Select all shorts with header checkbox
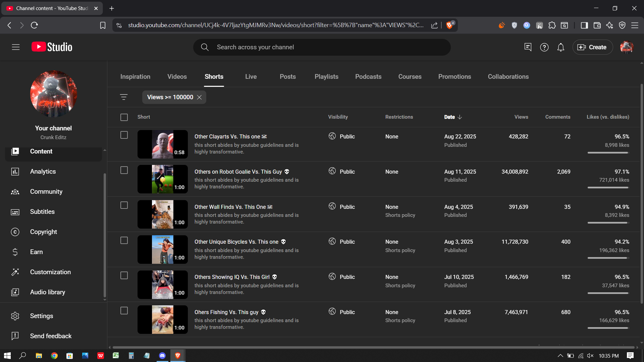Viewport: 644px width, 362px height. click(124, 117)
